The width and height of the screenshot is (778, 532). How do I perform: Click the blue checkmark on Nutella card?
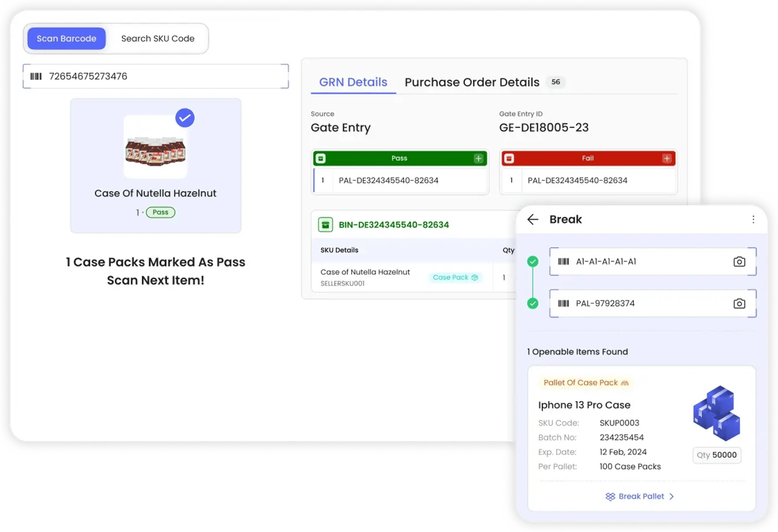184,118
